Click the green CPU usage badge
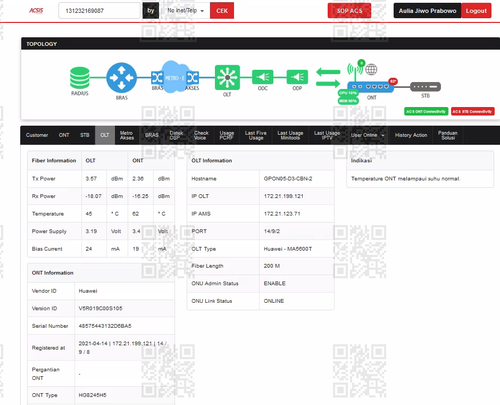The image size is (500, 405). [x=348, y=93]
